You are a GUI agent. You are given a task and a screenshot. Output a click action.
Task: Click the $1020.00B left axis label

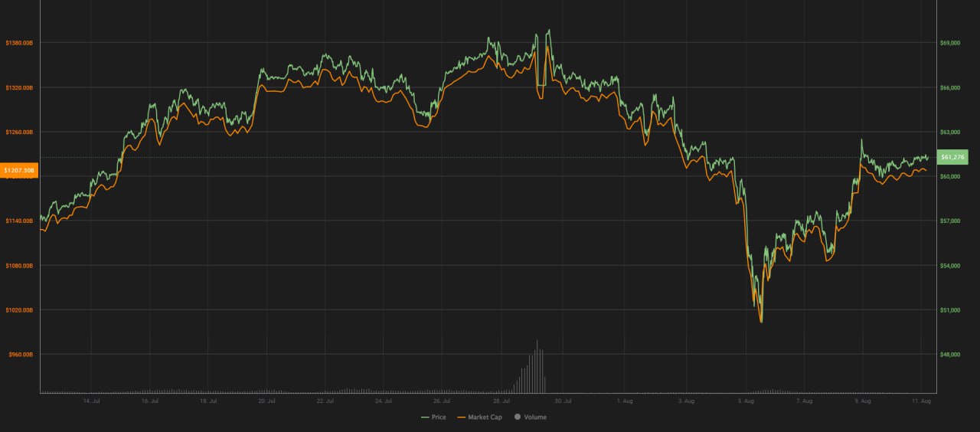pos(18,310)
